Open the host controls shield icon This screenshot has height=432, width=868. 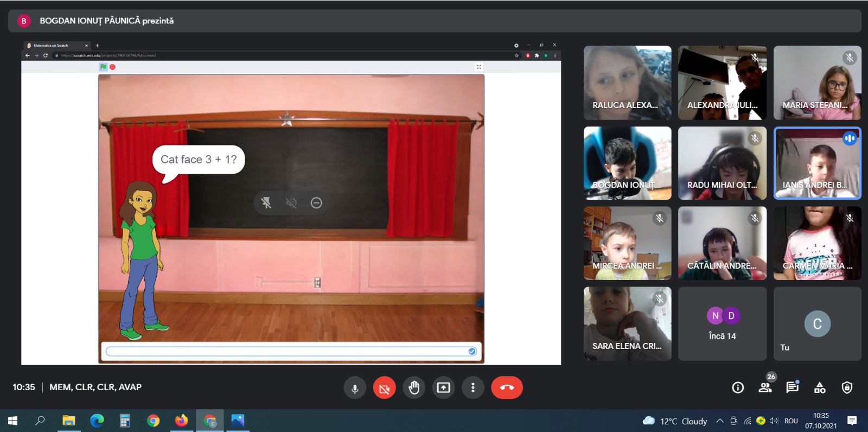847,387
